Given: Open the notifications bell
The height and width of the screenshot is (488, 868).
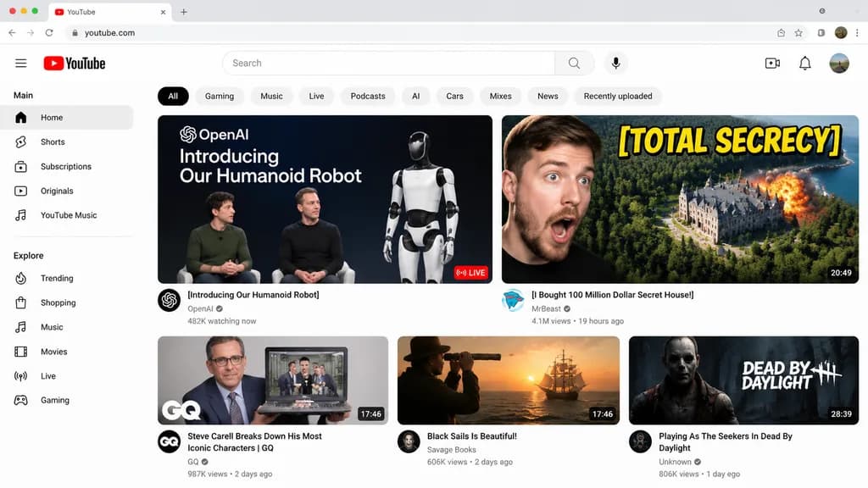Looking at the screenshot, I should (x=805, y=63).
